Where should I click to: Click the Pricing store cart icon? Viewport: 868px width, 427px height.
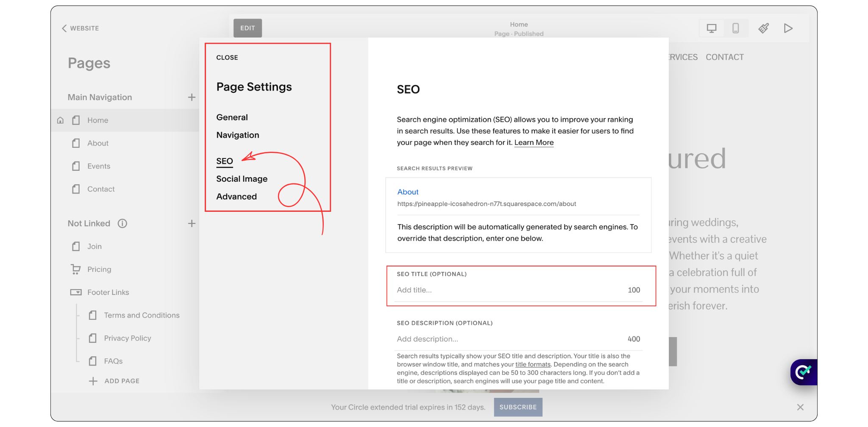[76, 269]
